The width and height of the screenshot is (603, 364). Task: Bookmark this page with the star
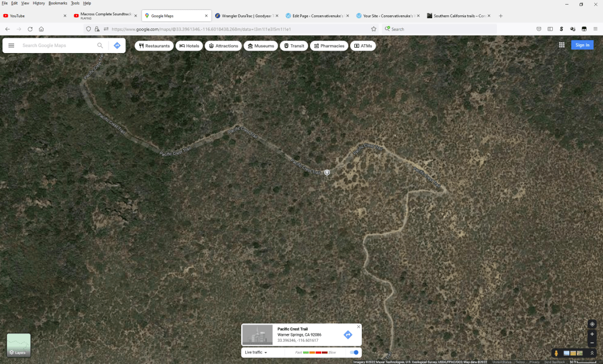374,29
